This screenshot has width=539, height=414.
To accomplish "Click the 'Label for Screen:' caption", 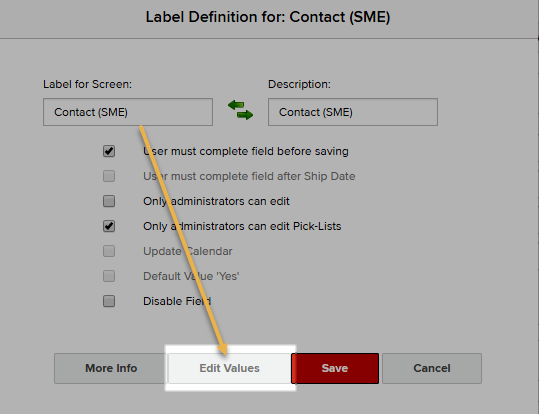I will (x=87, y=84).
